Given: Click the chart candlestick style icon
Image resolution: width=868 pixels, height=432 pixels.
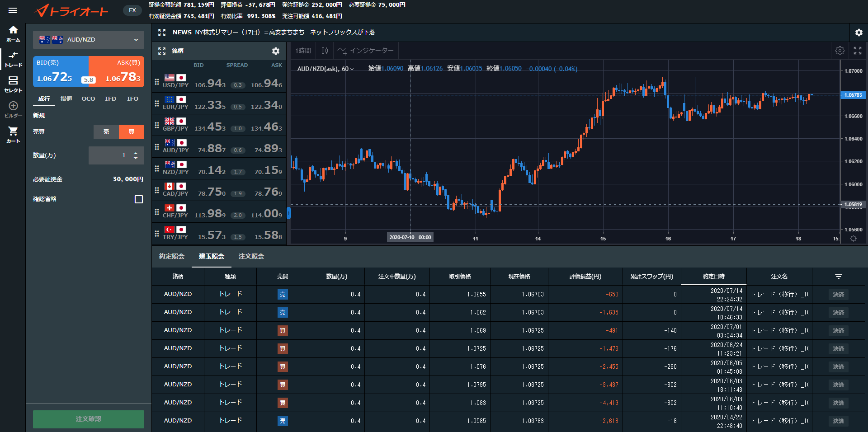Looking at the screenshot, I should pos(325,51).
